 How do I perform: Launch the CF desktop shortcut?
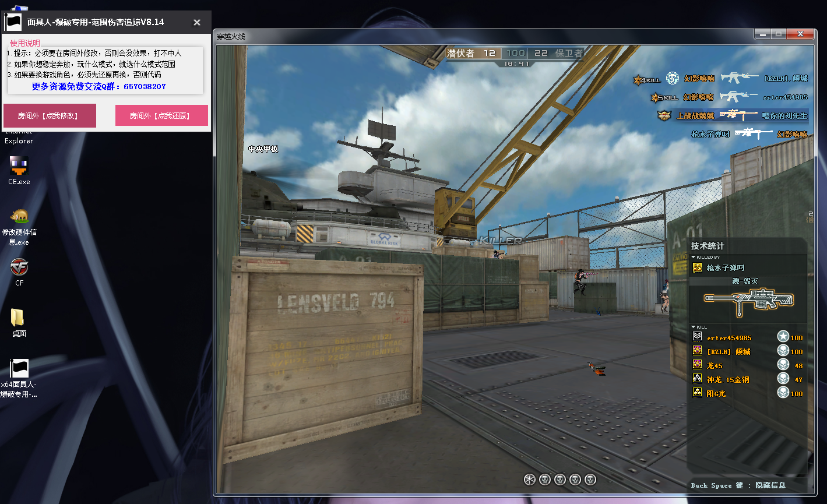(x=19, y=267)
